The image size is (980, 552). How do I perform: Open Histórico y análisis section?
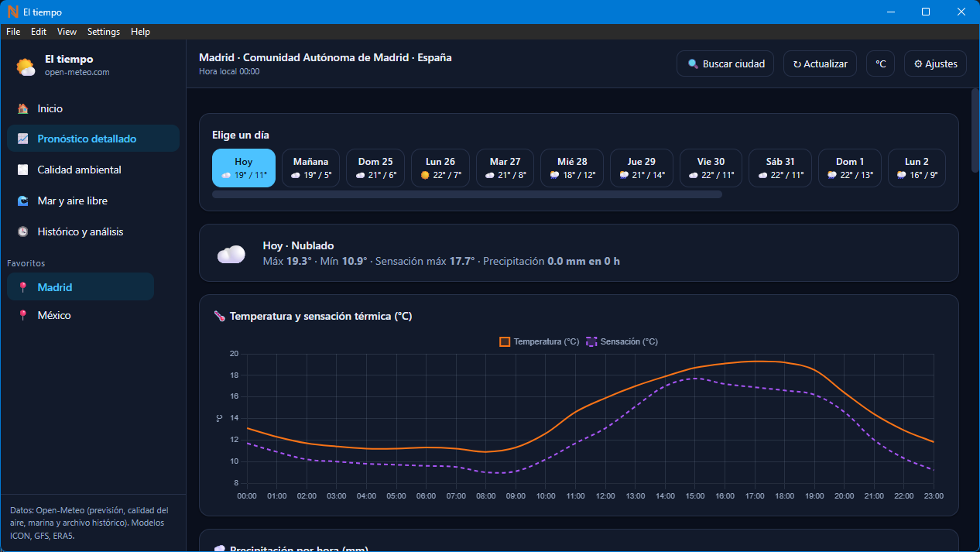pos(93,231)
